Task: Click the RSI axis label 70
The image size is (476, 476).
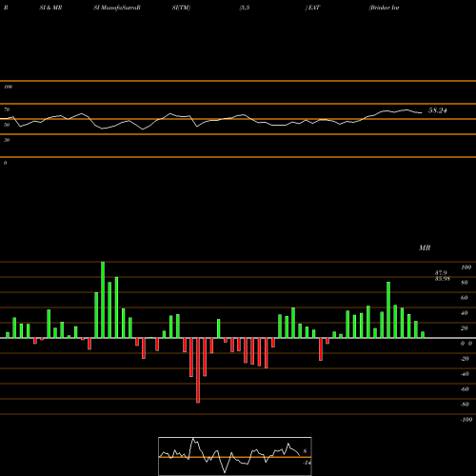Action: pyautogui.click(x=7, y=109)
